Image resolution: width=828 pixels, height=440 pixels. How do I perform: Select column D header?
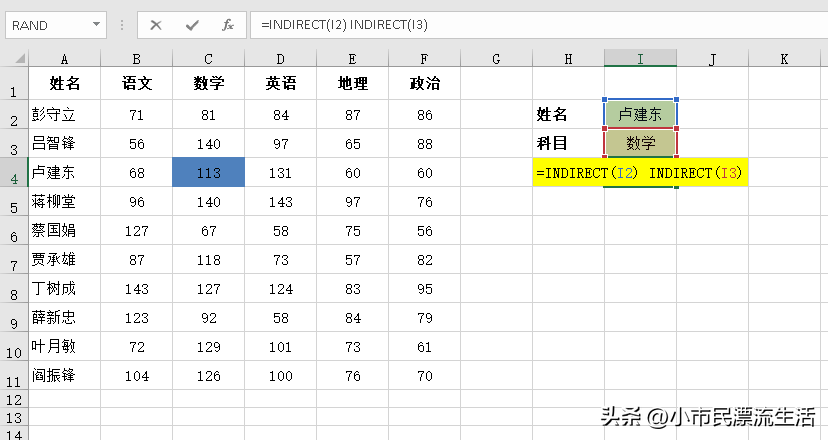tap(280, 58)
